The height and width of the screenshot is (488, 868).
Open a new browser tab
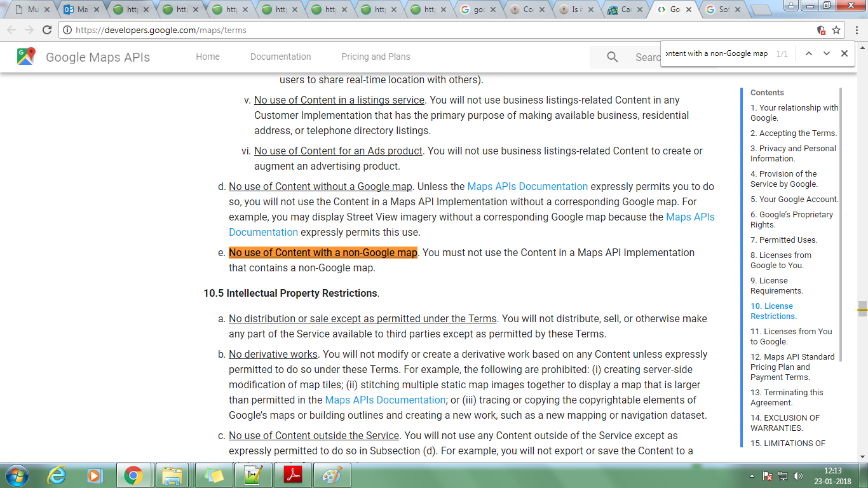[763, 10]
